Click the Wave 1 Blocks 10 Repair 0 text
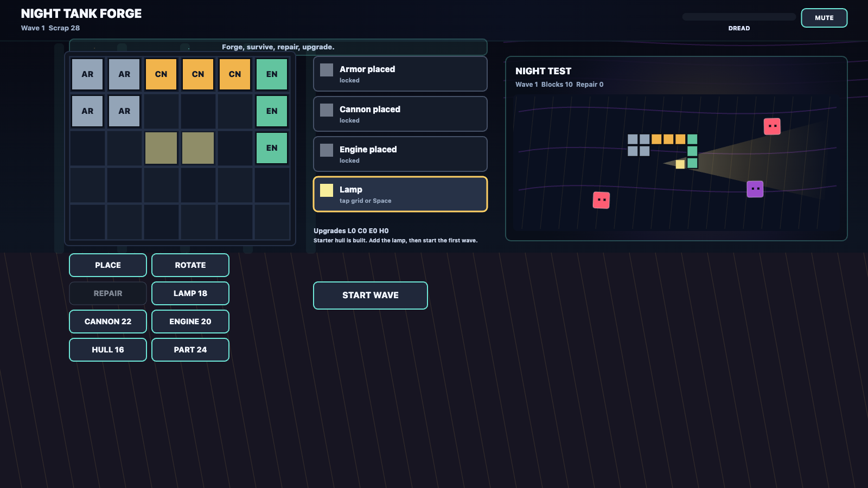The height and width of the screenshot is (488, 868). (559, 85)
